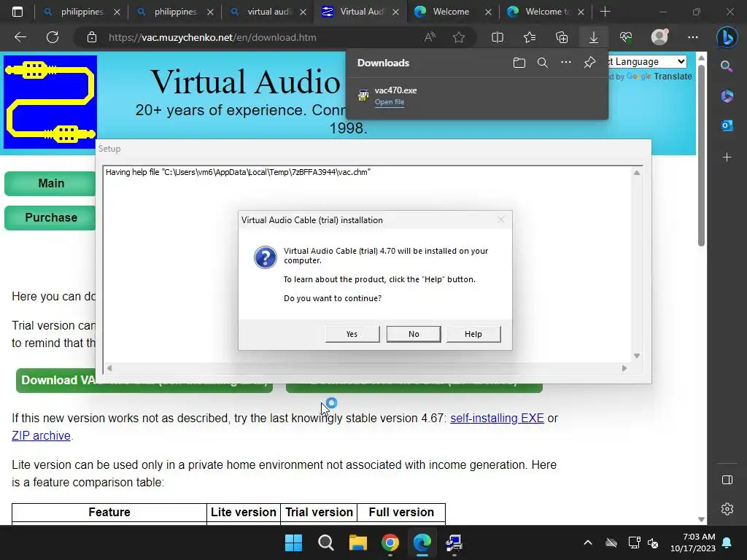Open file link under vac470.exe
Image resolution: width=747 pixels, height=560 pixels.
coord(390,102)
